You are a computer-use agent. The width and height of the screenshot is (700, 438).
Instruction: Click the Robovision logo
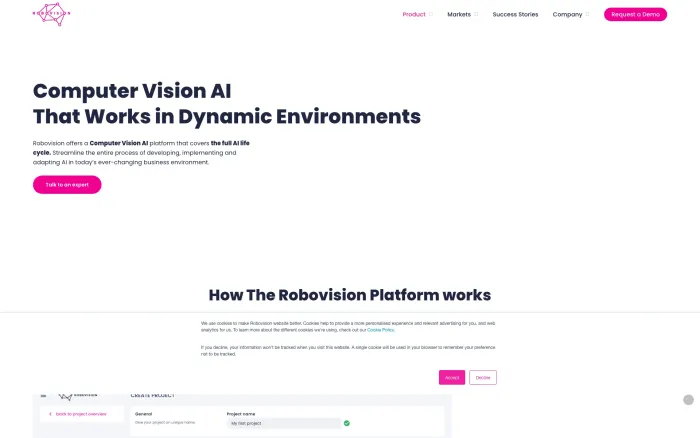coord(51,14)
